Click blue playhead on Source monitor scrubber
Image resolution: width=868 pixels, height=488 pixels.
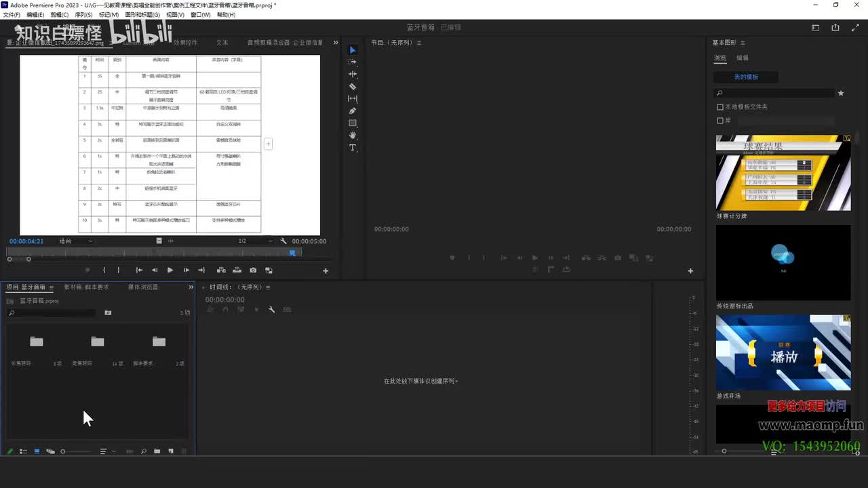(292, 253)
